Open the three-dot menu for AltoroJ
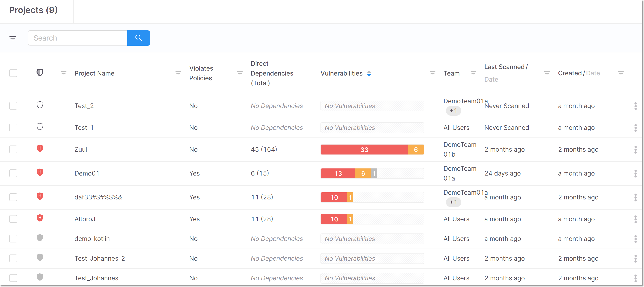The height and width of the screenshot is (287, 644). [x=635, y=219]
